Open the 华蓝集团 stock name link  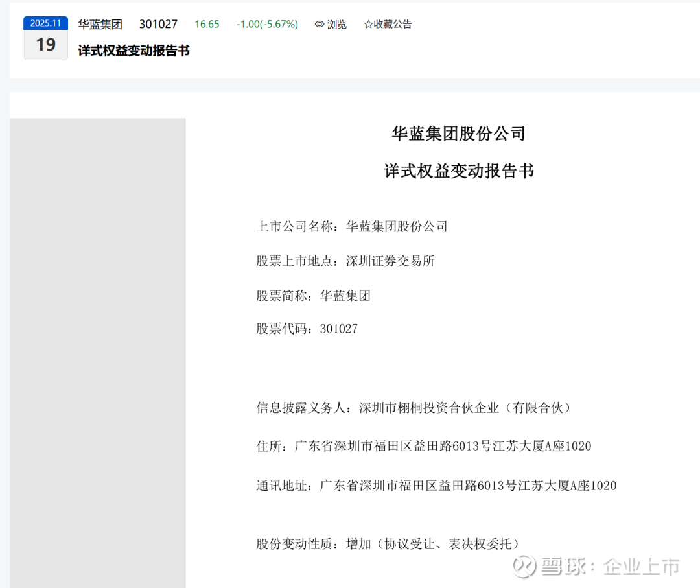[100, 24]
